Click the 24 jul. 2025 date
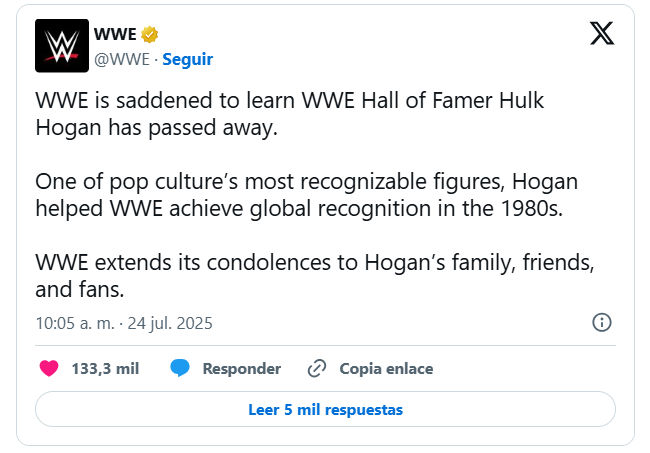Viewport: 650px width, 453px height. click(170, 324)
